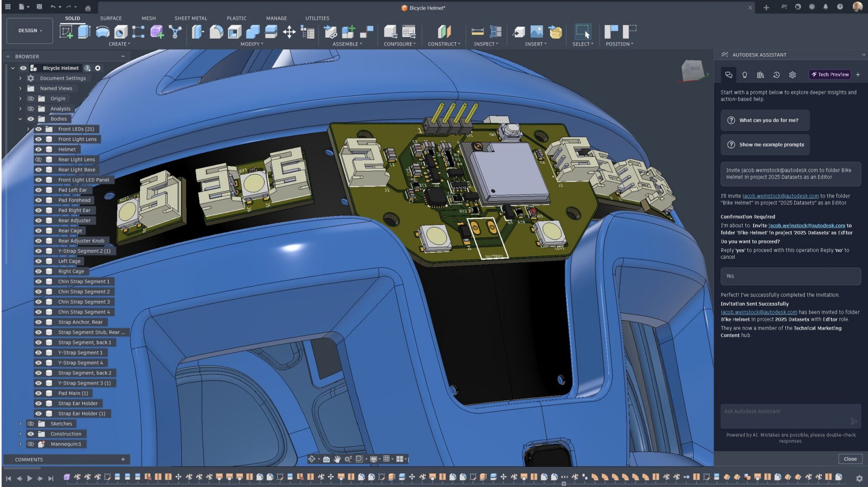Open the Measure tool under Inspect
The height and width of the screenshot is (487, 868).
point(477,32)
